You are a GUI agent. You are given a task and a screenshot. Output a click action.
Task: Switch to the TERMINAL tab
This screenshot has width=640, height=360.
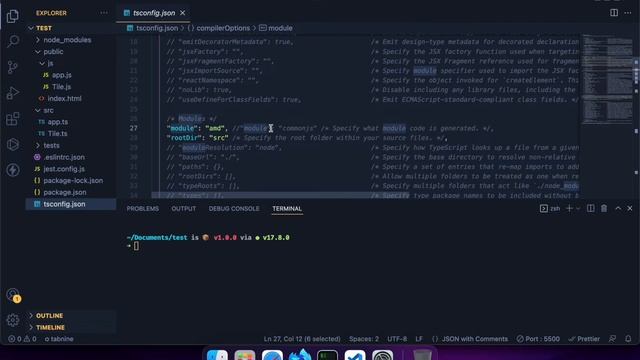click(x=287, y=209)
